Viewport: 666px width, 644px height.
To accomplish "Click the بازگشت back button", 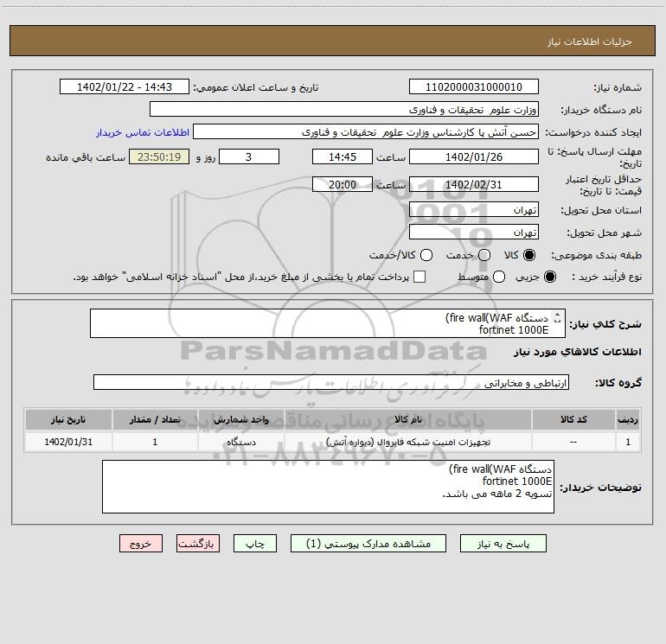I will (198, 544).
